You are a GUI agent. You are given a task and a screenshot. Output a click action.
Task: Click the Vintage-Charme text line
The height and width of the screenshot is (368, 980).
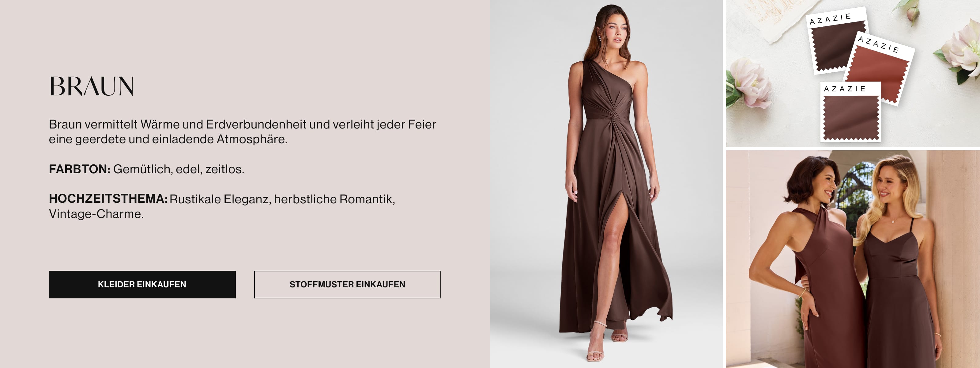[x=96, y=214]
